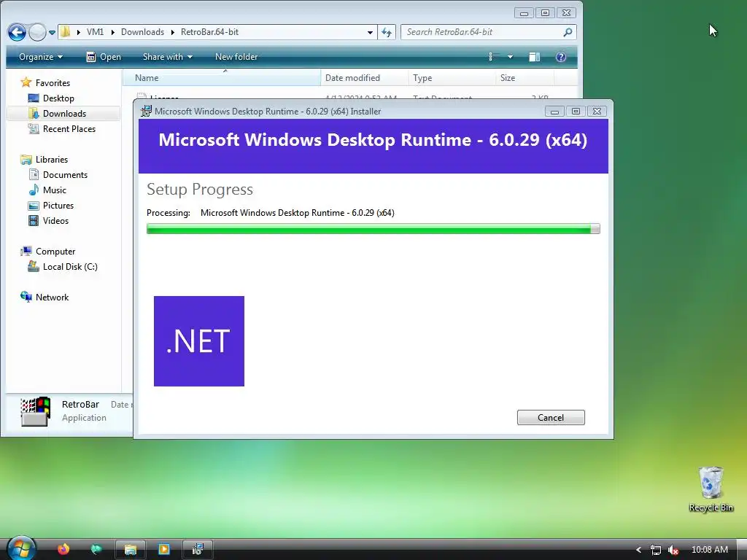Focus the Search RetroBar.64-bit field
This screenshot has height=560, width=747.
pyautogui.click(x=481, y=32)
